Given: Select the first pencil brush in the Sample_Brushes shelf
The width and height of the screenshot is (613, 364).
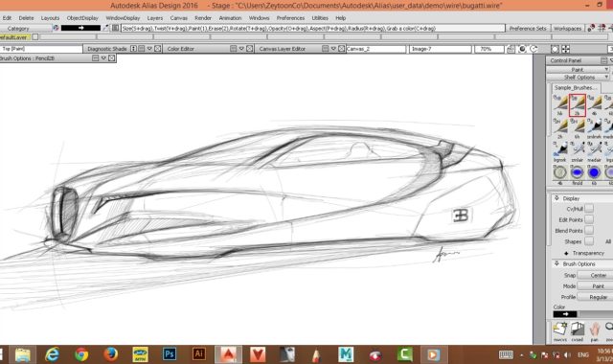Looking at the screenshot, I should tap(560, 104).
